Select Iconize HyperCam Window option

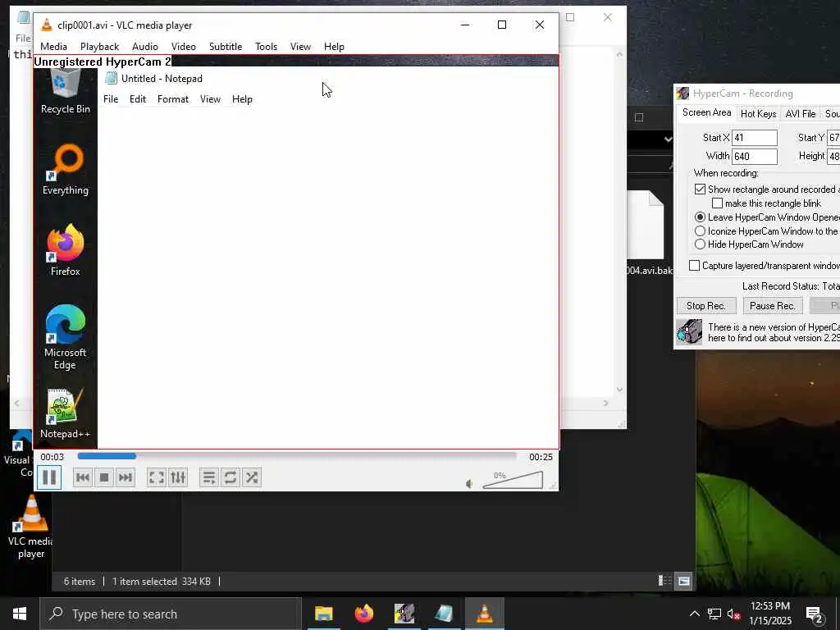tap(701, 231)
